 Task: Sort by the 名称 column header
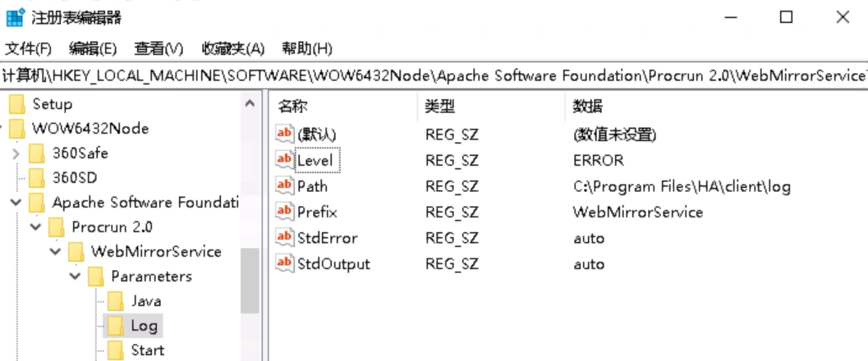click(293, 107)
